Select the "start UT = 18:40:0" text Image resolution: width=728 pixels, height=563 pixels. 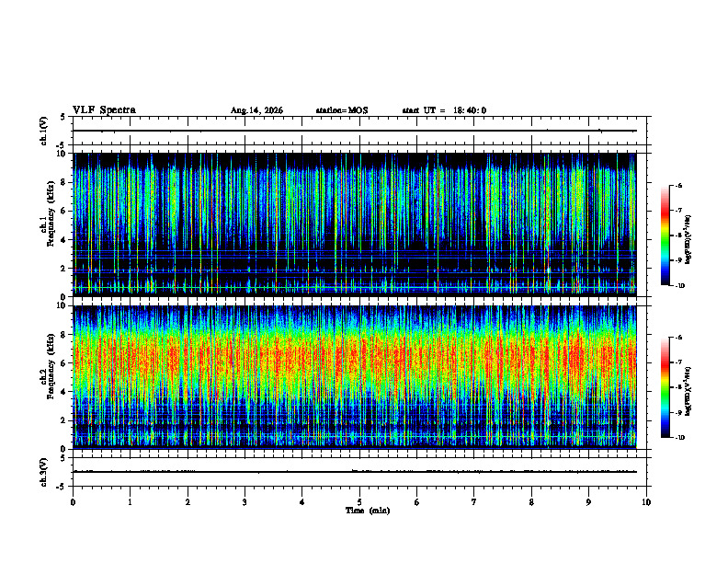coord(444,110)
